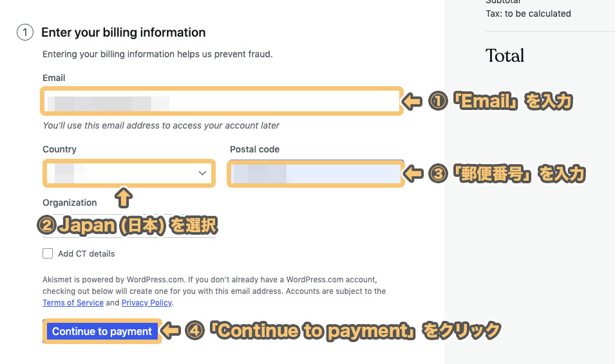Enable the Add CT details checkbox
This screenshot has height=364, width=615.
pos(48,253)
